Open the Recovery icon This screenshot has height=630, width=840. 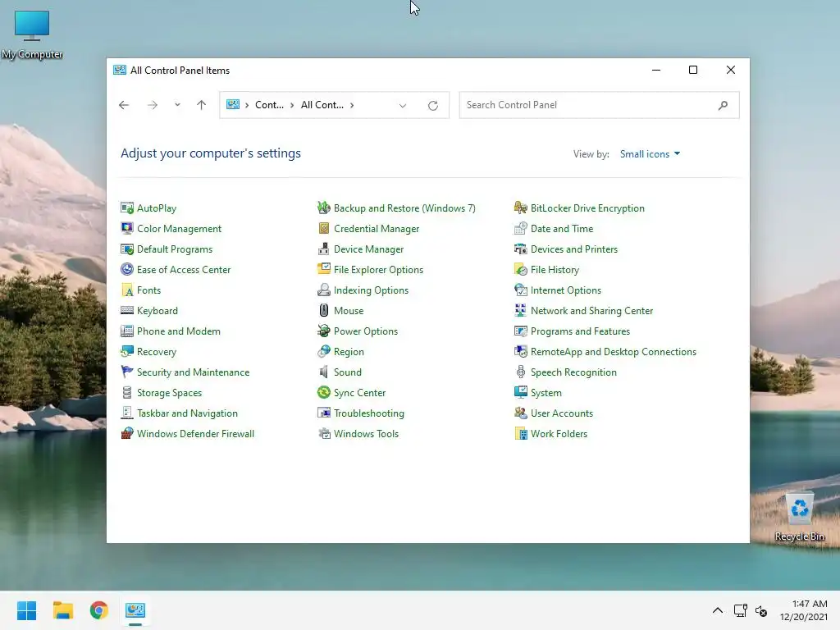tap(127, 351)
